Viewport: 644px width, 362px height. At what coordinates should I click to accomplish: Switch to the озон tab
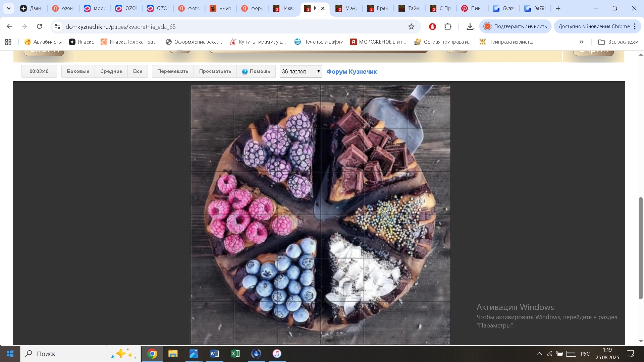click(x=63, y=8)
